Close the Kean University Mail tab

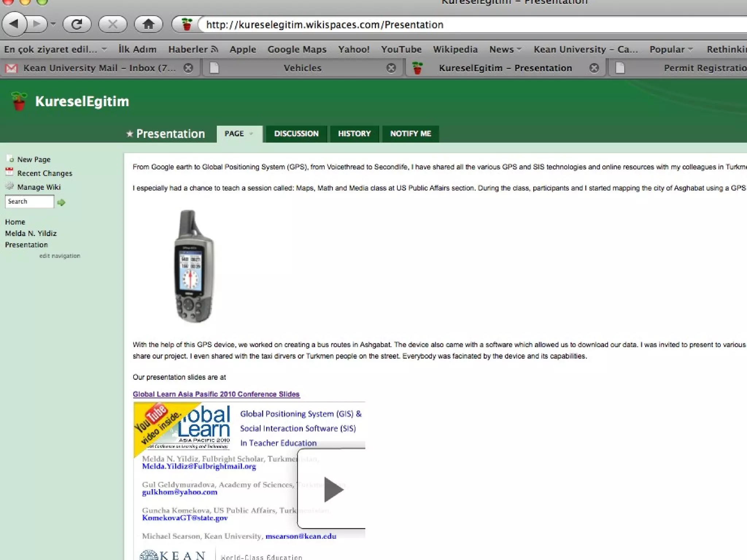click(x=188, y=68)
